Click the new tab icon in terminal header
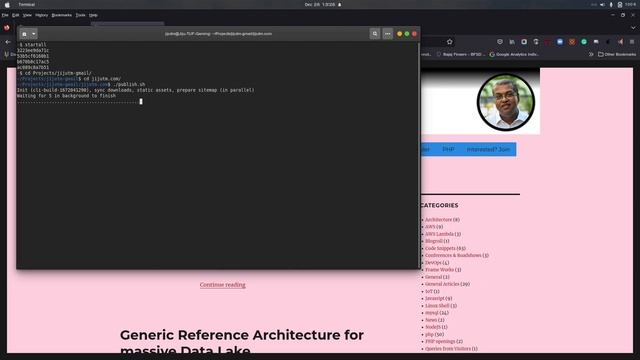This screenshot has height=360, width=640. 24,34
